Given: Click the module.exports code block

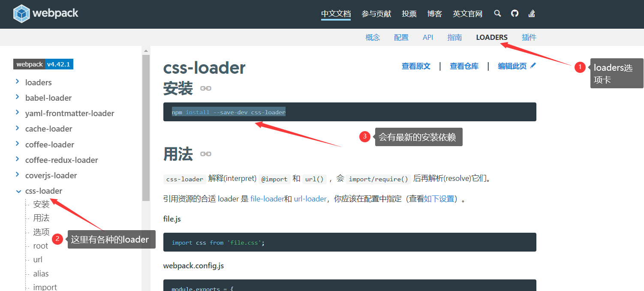Looking at the screenshot, I should (x=350, y=285).
